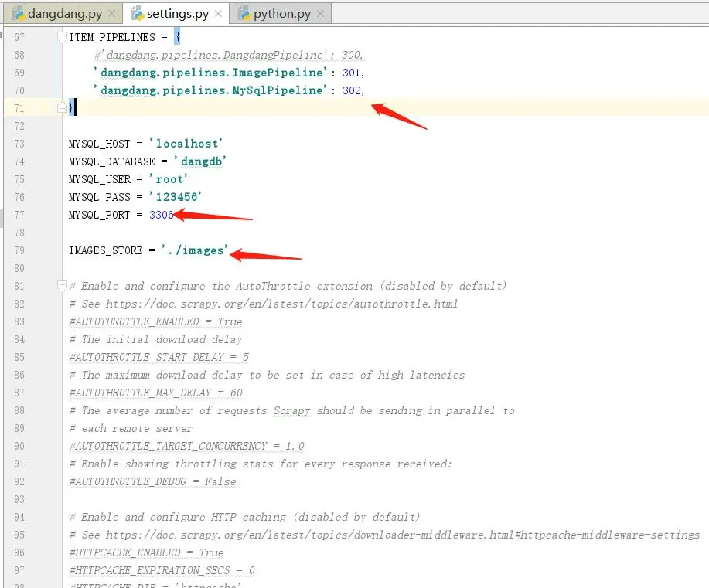Viewport: 709px width, 588px height.
Task: Click the 'dangdb' string value
Action: (199, 161)
